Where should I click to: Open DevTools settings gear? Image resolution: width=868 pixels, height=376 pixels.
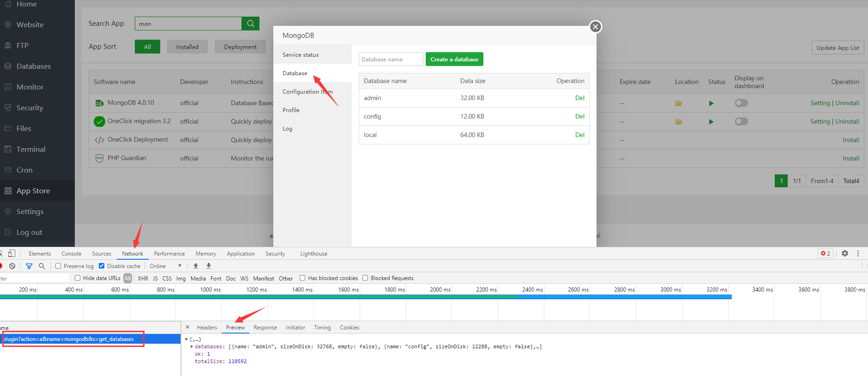pos(845,253)
